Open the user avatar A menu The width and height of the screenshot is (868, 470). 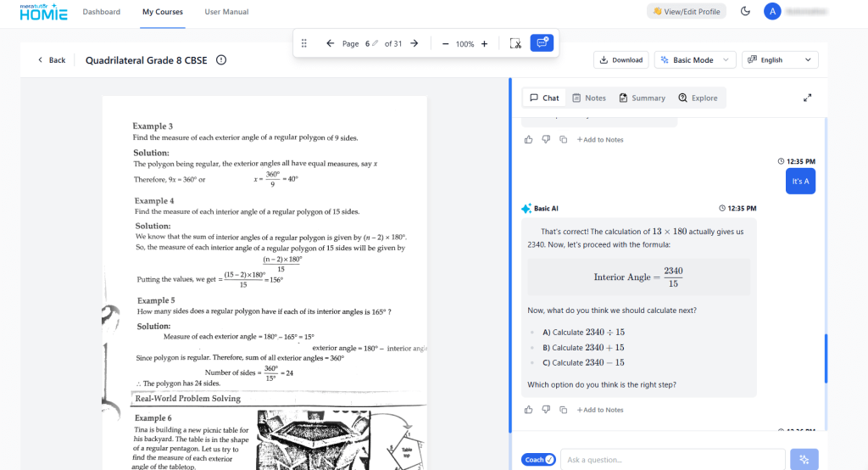(x=772, y=11)
